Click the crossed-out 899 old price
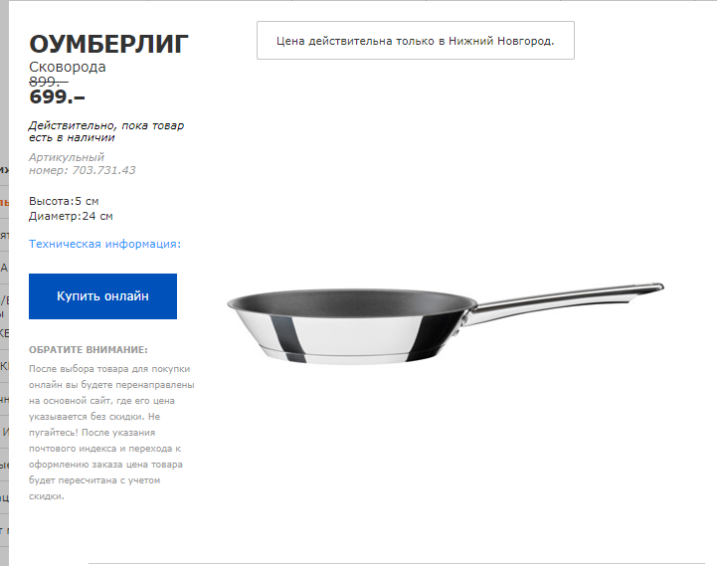The height and width of the screenshot is (566, 728). pos(49,82)
